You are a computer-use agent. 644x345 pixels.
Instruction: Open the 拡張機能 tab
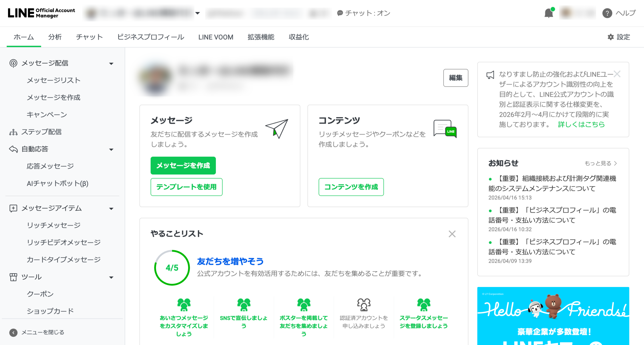point(261,37)
